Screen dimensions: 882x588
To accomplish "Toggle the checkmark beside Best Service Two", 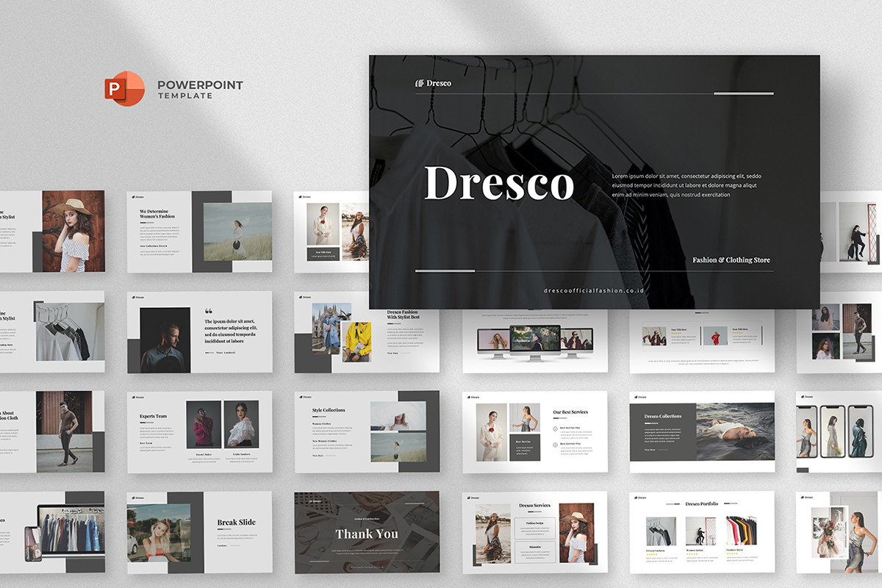I will 555,445.
